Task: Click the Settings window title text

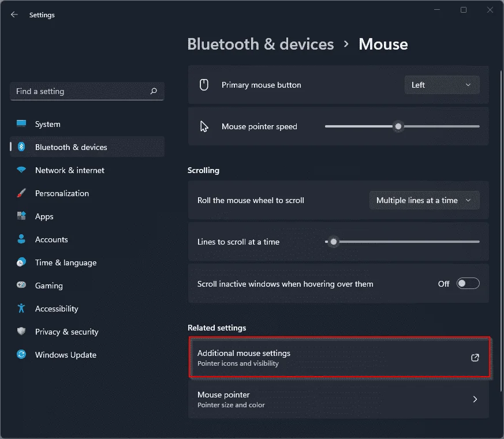Action: tap(42, 15)
